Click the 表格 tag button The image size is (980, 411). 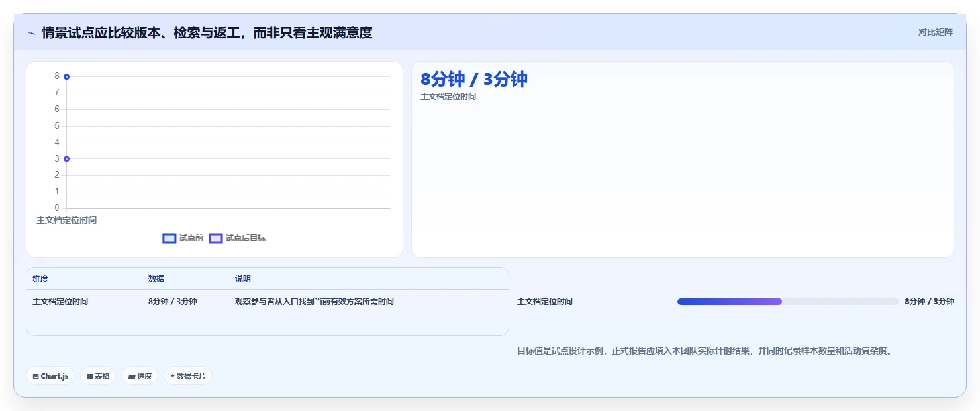98,376
